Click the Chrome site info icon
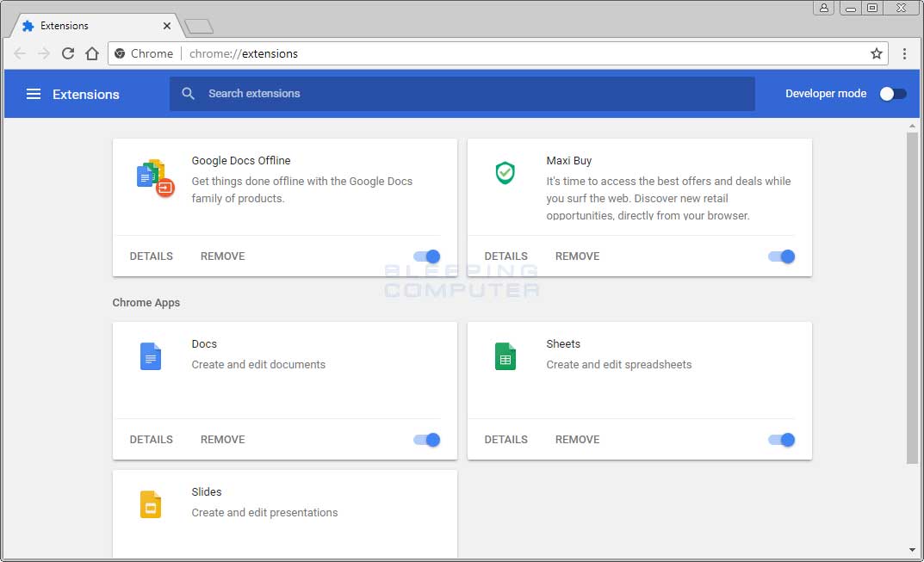The width and height of the screenshot is (924, 562). coord(120,53)
